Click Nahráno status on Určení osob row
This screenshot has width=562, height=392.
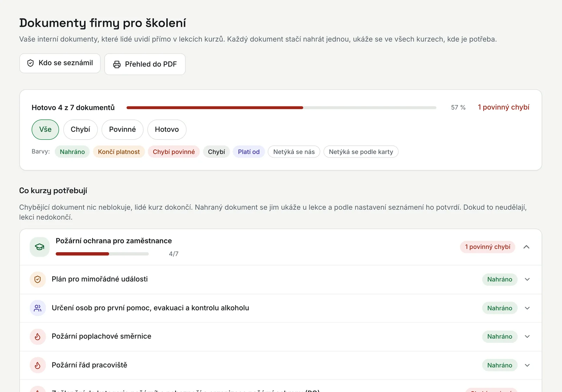[500, 308]
